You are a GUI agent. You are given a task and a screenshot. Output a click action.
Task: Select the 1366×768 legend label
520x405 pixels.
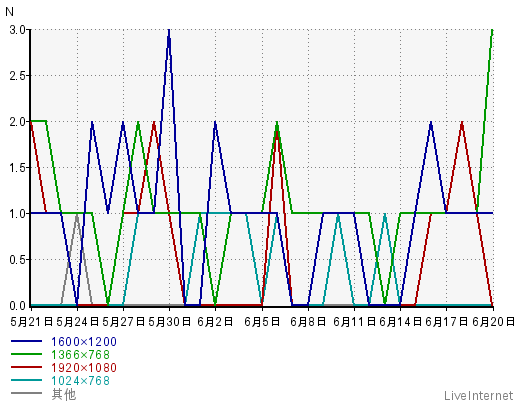pos(80,355)
